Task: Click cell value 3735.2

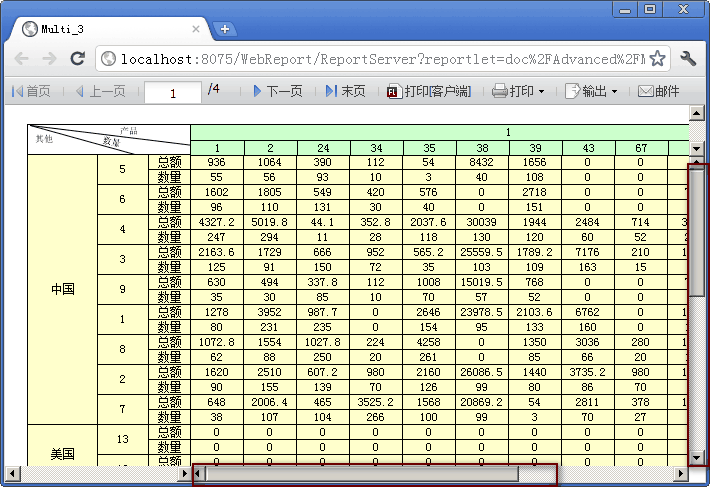Action: click(587, 372)
